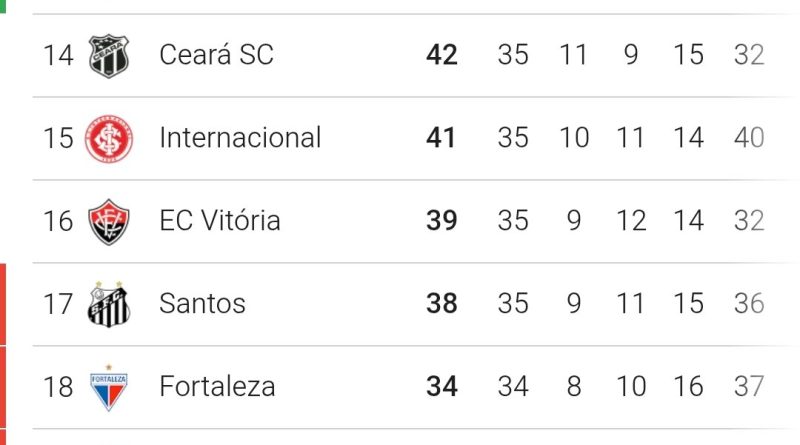Select EC Vitória's 39 points value
Image resolution: width=800 pixels, height=445 pixels.
(441, 221)
